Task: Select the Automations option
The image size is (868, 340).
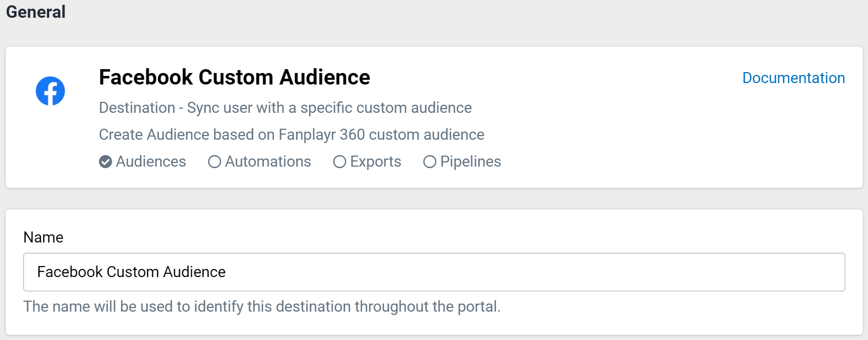Action: coord(260,162)
